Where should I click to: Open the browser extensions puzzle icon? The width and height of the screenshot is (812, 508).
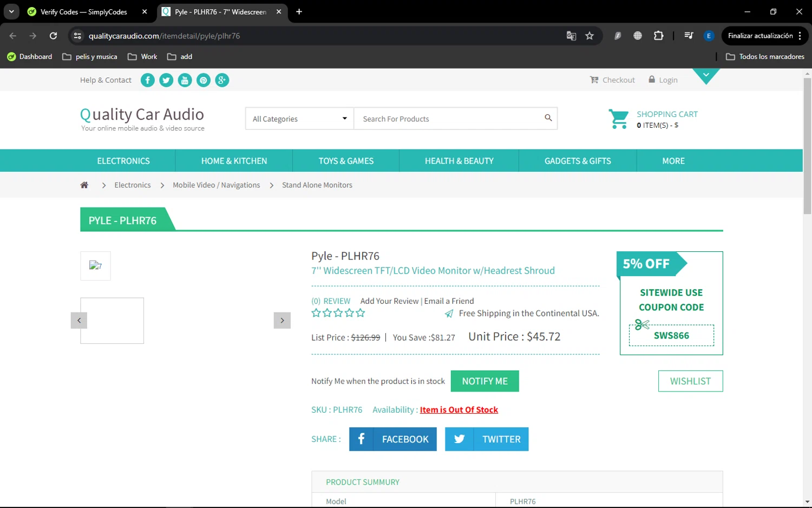[658, 36]
